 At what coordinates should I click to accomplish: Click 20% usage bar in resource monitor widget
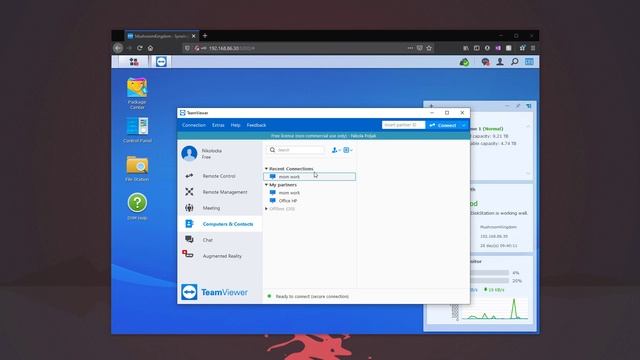pos(489,281)
